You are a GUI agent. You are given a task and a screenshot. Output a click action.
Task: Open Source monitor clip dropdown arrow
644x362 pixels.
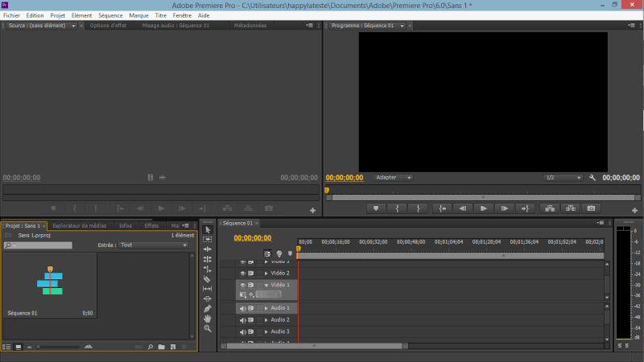click(x=73, y=26)
